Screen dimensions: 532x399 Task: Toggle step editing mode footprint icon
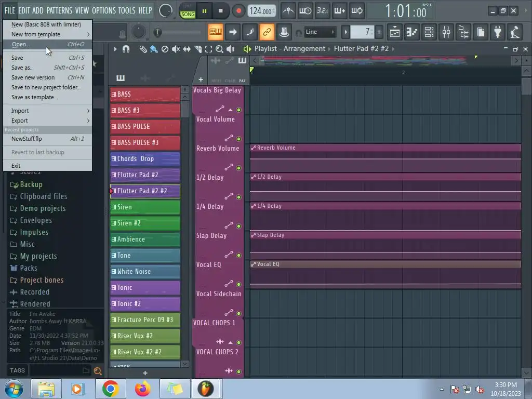click(250, 32)
